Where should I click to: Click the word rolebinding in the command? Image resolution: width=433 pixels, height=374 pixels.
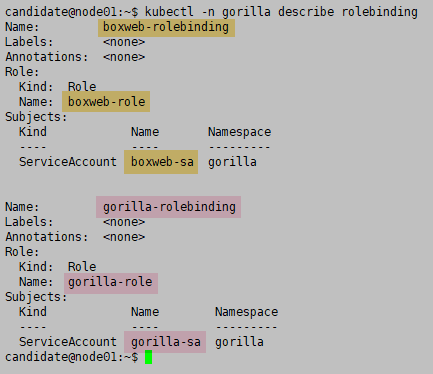(x=379, y=12)
